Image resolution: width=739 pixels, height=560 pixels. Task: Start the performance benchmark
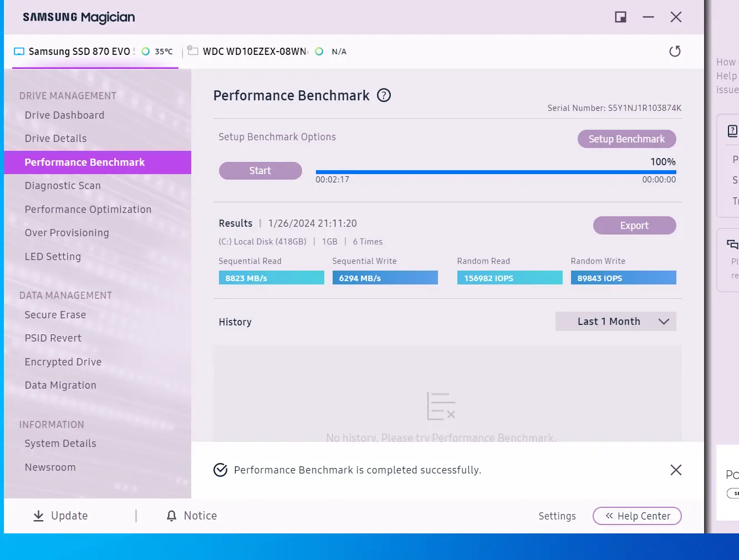(x=260, y=171)
